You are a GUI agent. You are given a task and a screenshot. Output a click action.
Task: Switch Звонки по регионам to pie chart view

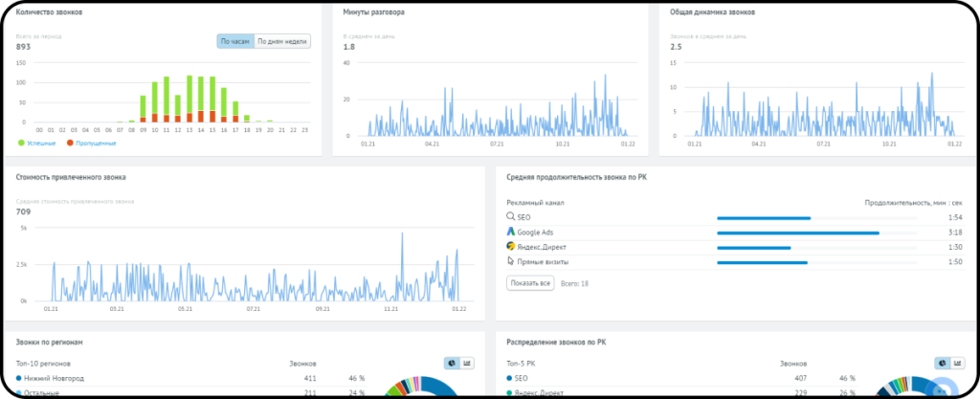tap(452, 364)
